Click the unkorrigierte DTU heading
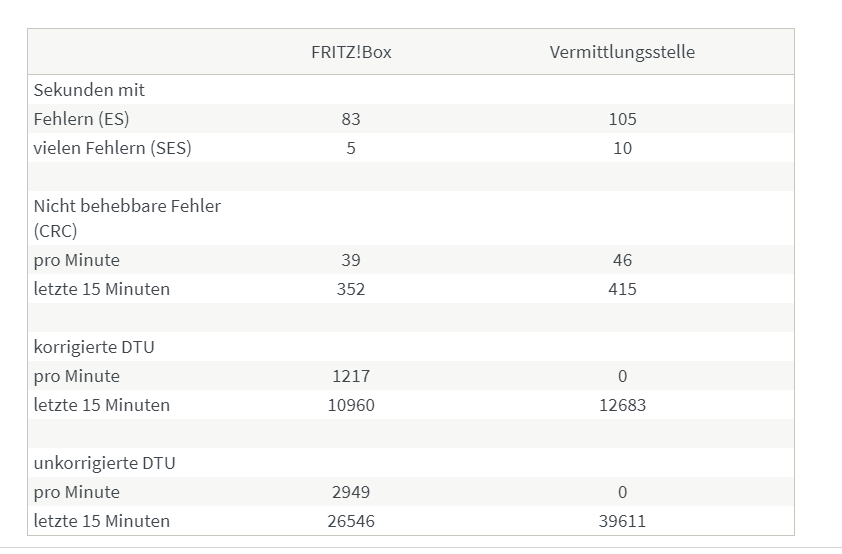The height and width of the screenshot is (554, 842). coord(104,463)
